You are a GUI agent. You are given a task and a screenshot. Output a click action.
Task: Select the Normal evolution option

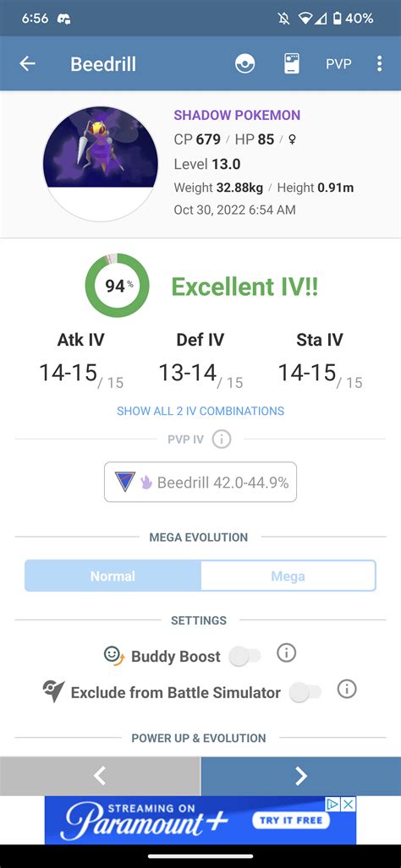113,576
